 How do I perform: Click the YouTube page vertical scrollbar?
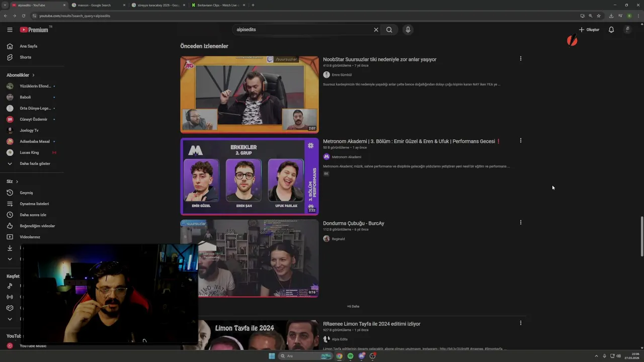641,236
